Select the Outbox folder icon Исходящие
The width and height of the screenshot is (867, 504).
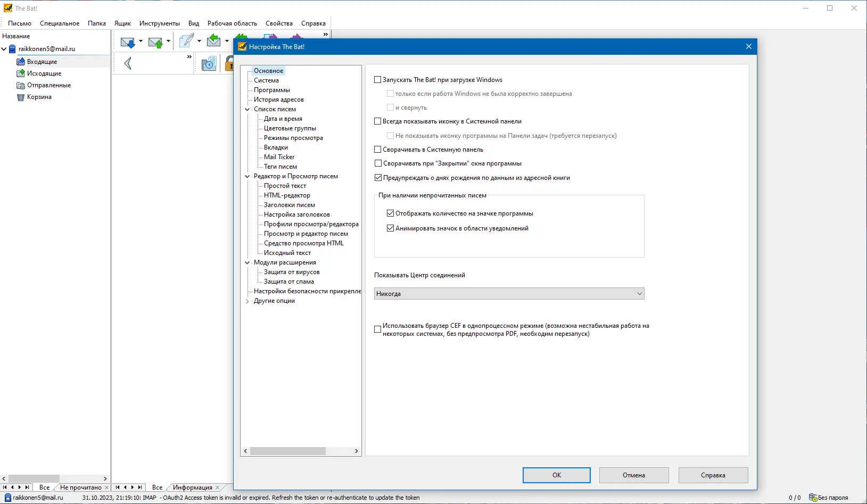pyautogui.click(x=21, y=73)
